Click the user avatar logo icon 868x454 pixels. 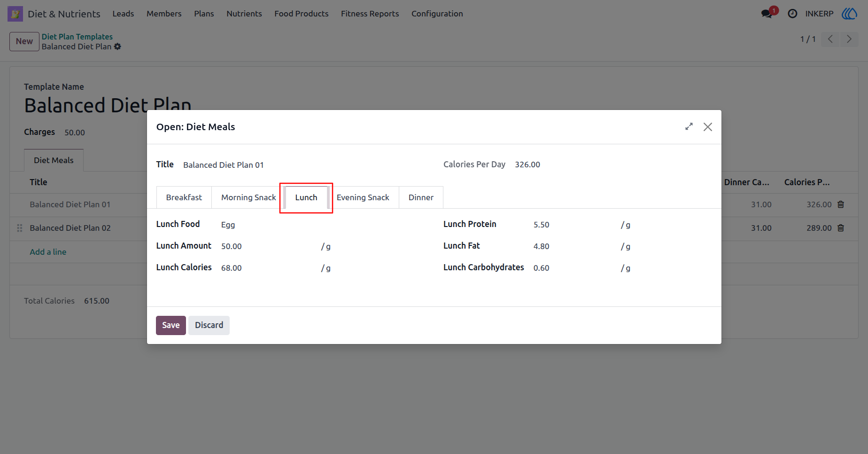(x=849, y=14)
